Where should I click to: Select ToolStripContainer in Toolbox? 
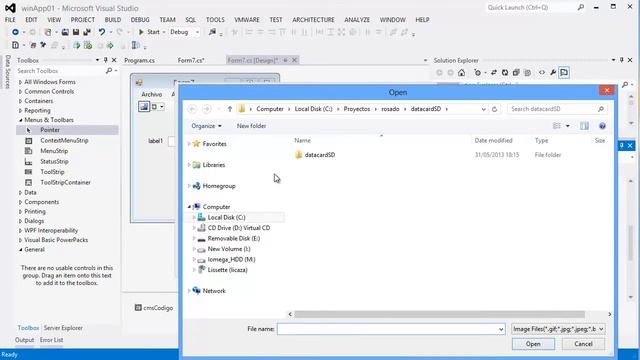coord(65,182)
